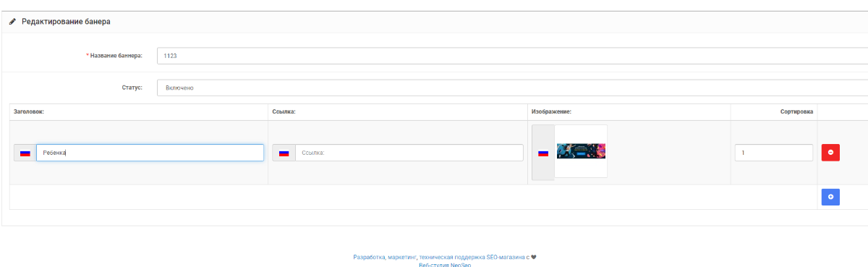The width and height of the screenshot is (868, 267).
Task: Click the blue add banner row button
Action: coord(830,197)
